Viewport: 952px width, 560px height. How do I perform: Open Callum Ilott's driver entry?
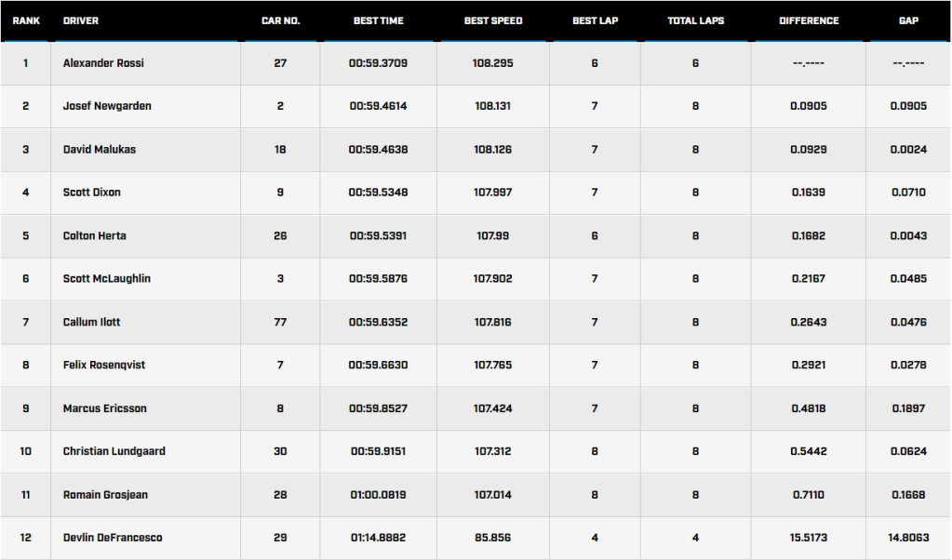92,322
